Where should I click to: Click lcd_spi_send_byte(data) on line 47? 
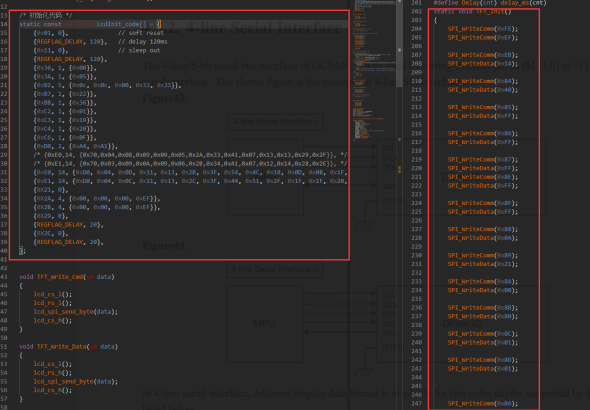pos(76,311)
